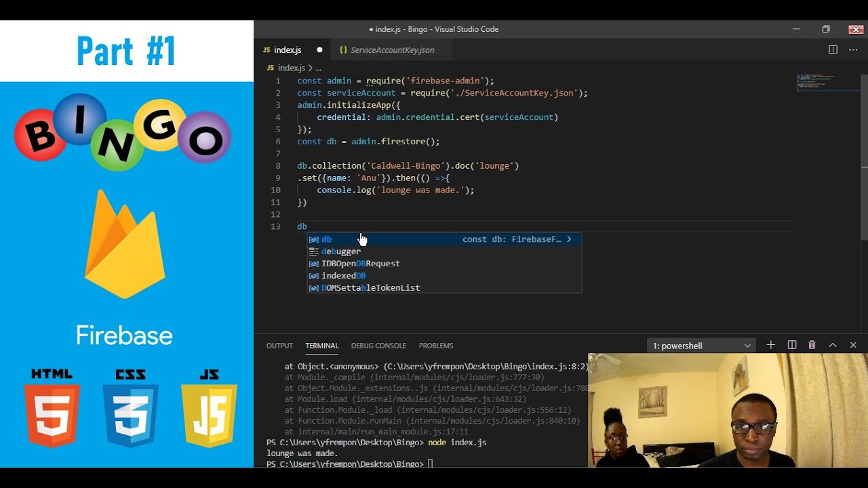The width and height of the screenshot is (868, 488).
Task: Click 'lounge was made.' string on line 10
Action: point(420,190)
